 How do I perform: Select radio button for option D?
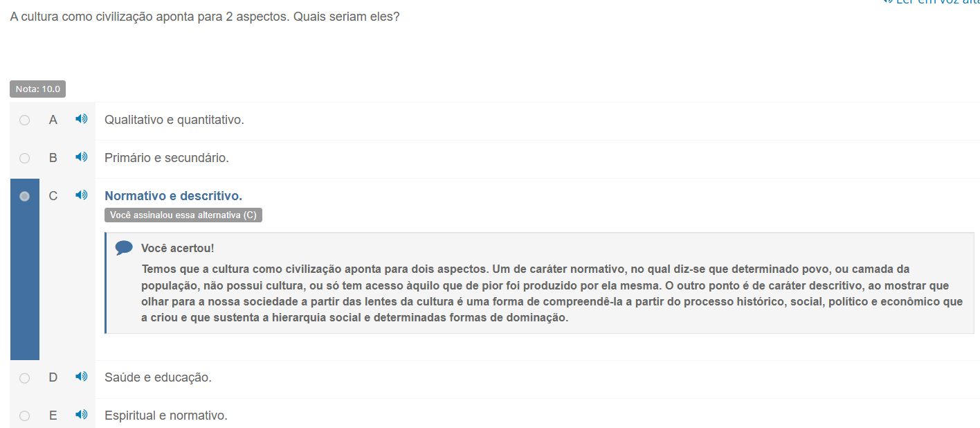(25, 377)
